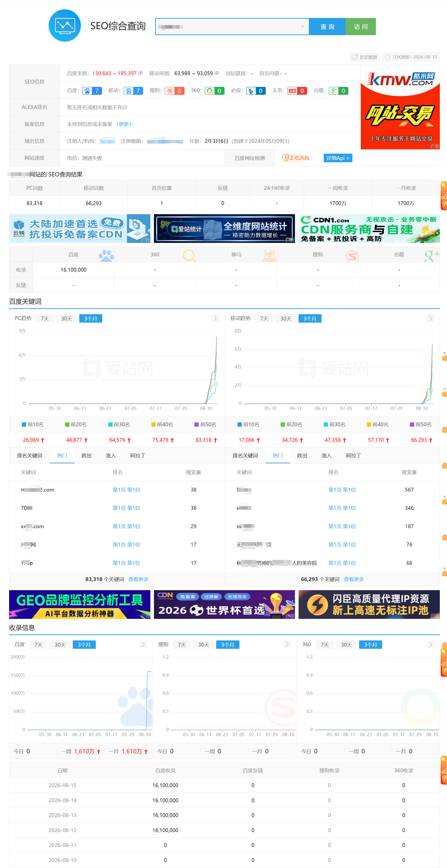Open 2026 世界杯首选 CDN banner

224,604
